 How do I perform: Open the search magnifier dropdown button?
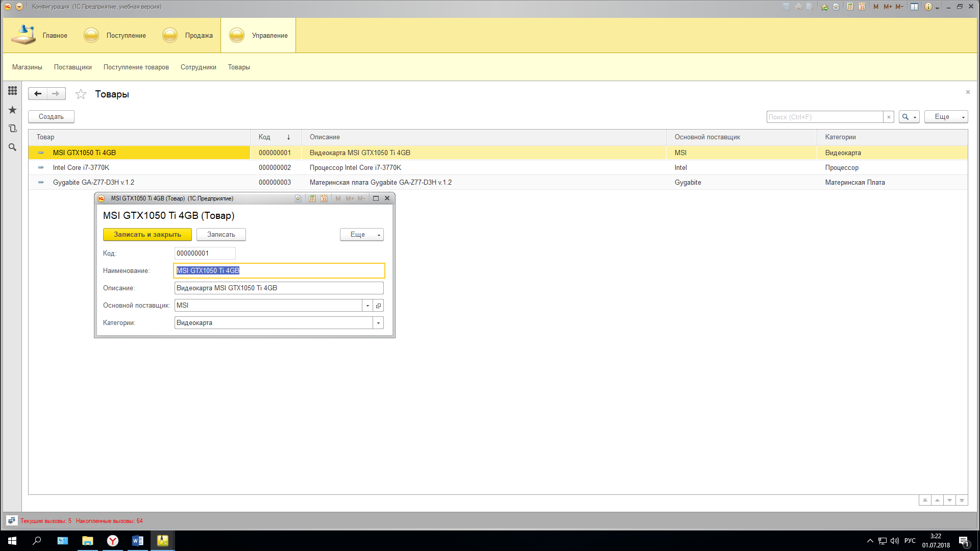tap(909, 117)
